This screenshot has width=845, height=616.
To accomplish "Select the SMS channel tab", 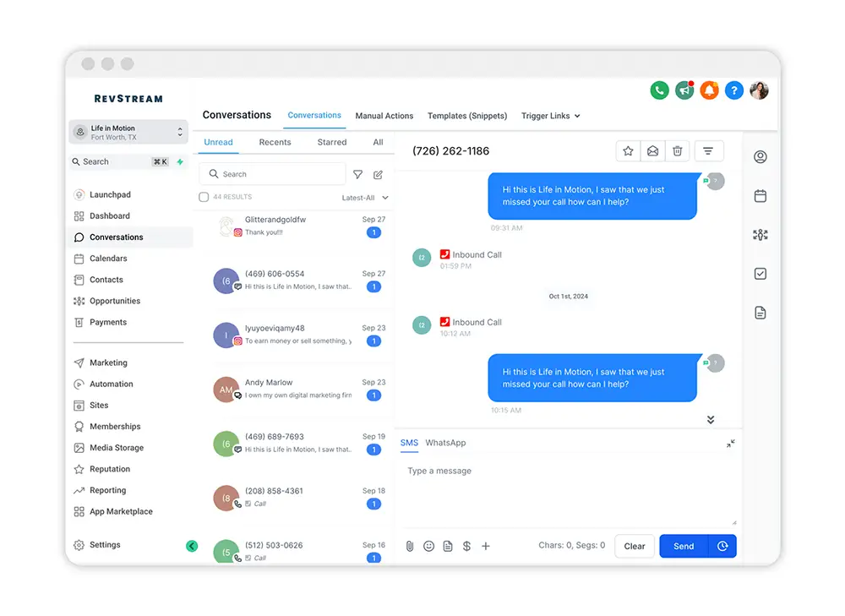I will coord(409,443).
